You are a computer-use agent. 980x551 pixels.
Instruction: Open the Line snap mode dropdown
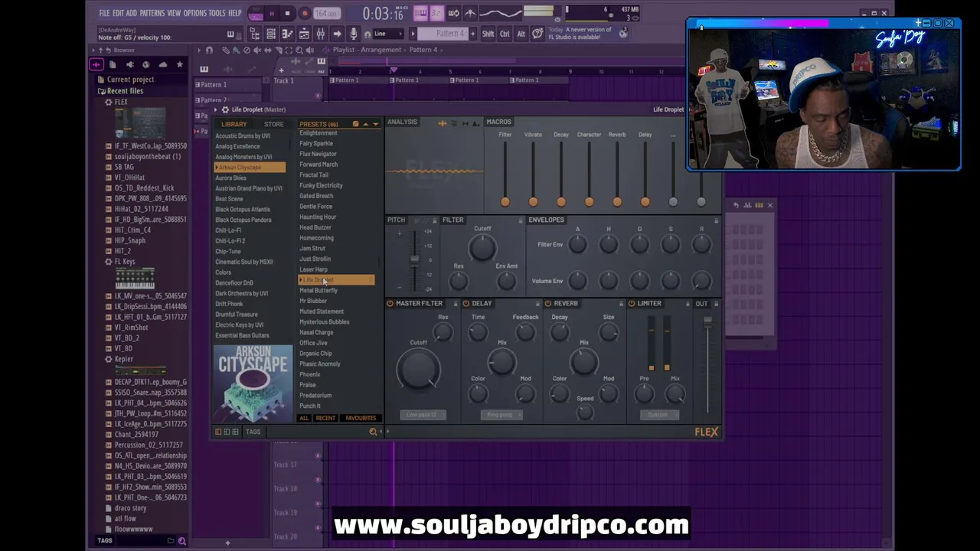pyautogui.click(x=389, y=34)
